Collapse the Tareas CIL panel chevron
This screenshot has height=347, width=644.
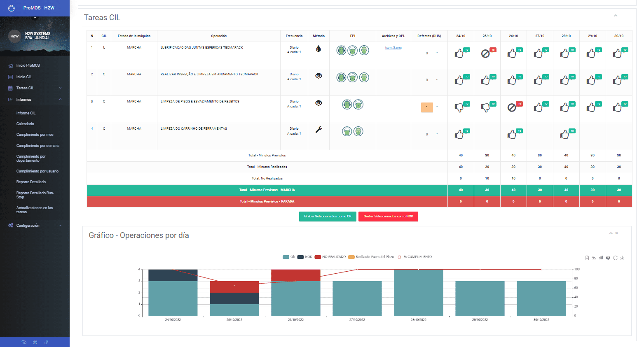[616, 16]
